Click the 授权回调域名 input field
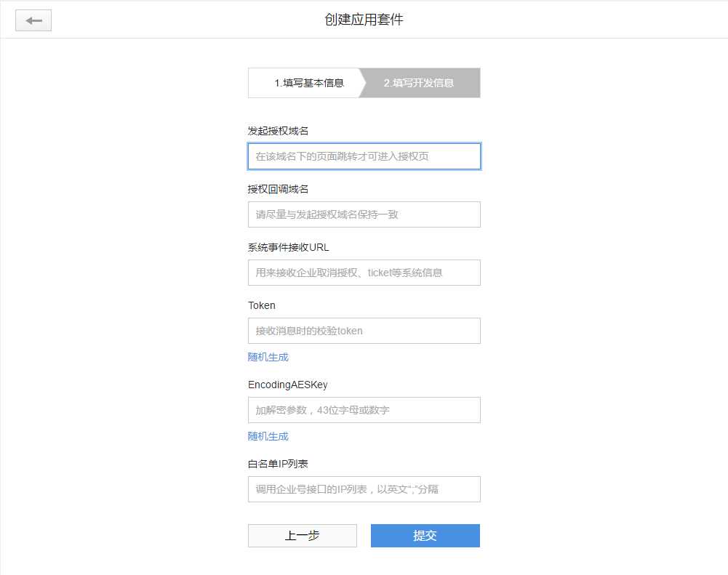The width and height of the screenshot is (728, 575). (x=364, y=214)
